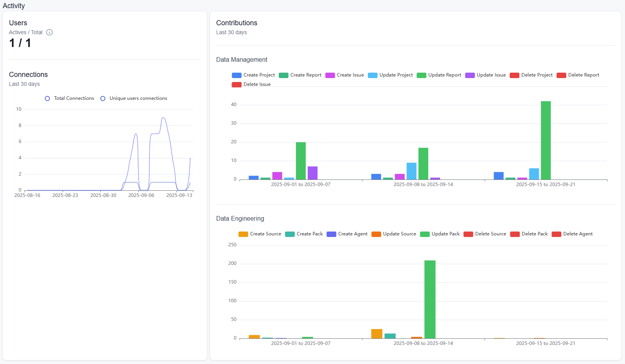Click the Update Source legend entry
Image resolution: width=625 pixels, height=364 pixels.
tap(394, 234)
